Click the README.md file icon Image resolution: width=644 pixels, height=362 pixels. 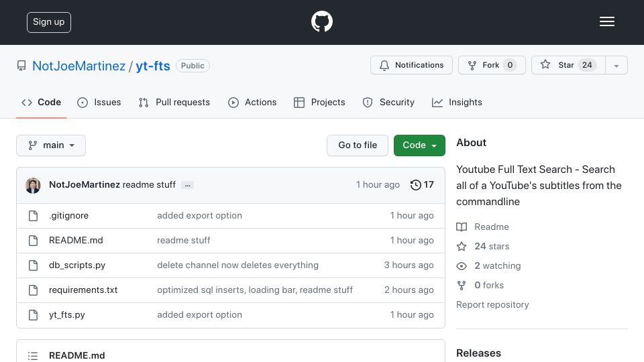point(34,241)
